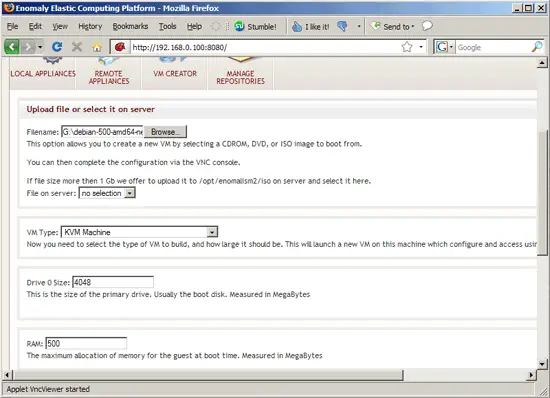Go to Home via house icon

pos(97,47)
